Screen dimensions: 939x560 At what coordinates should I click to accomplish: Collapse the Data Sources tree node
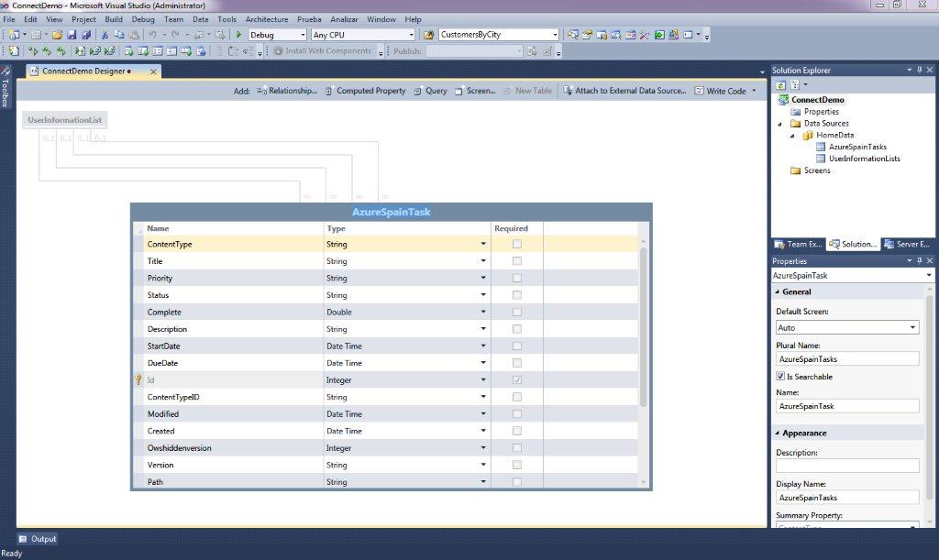(779, 124)
